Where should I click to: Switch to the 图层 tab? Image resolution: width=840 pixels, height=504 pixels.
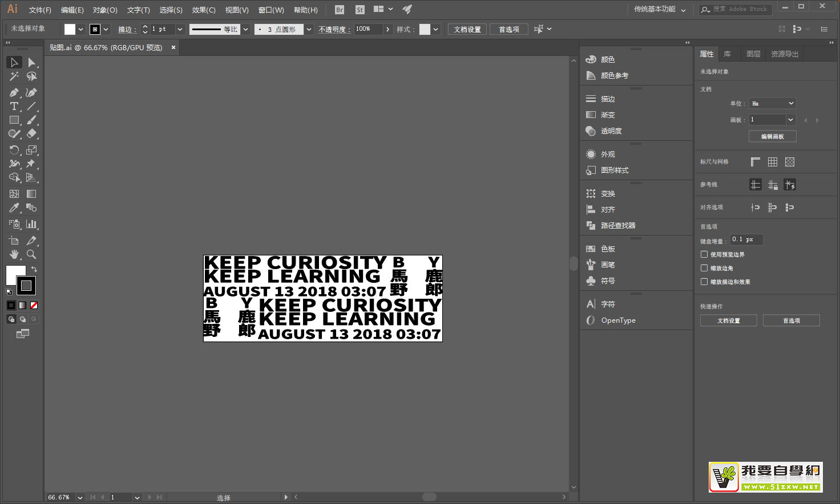tap(753, 54)
